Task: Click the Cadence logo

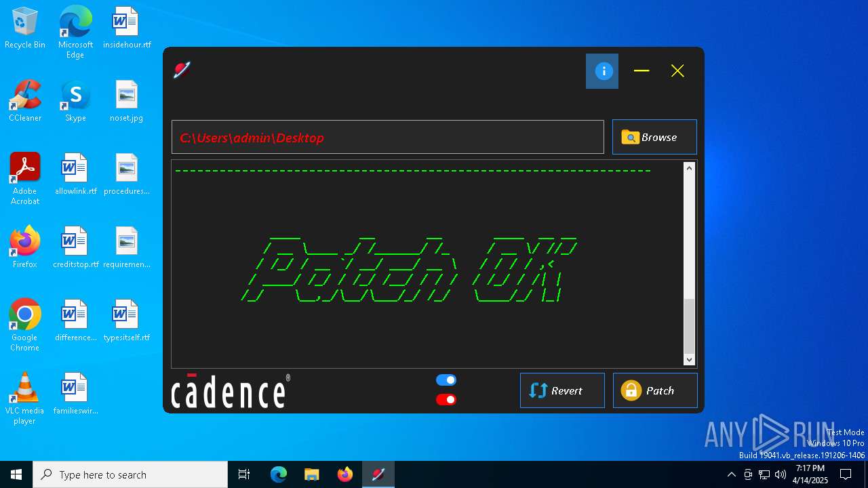Action: [231, 391]
